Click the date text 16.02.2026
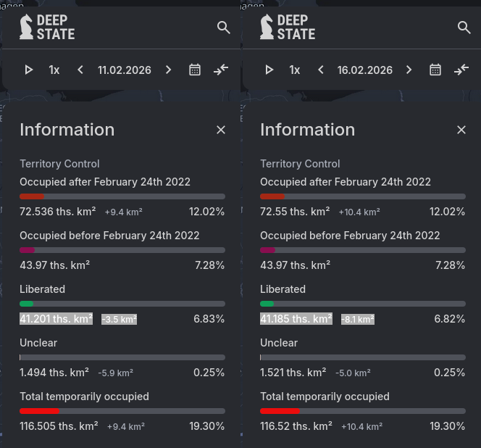The height and width of the screenshot is (448, 481). tap(365, 70)
